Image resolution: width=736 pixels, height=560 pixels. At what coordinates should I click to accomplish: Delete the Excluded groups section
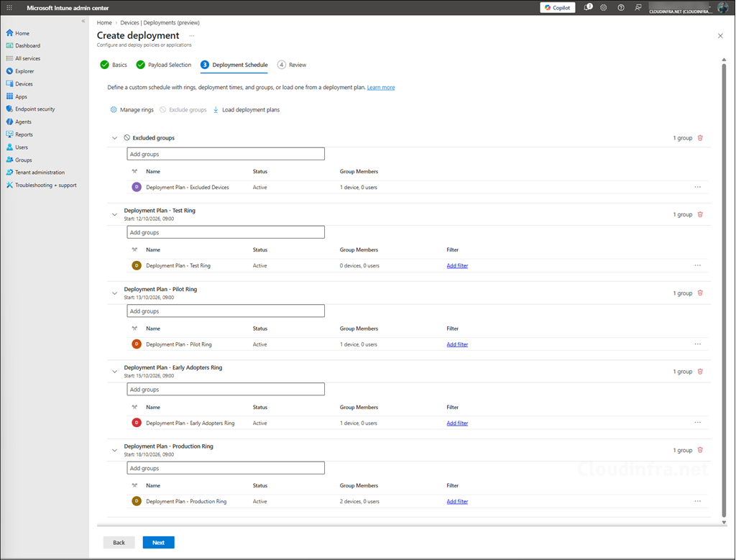point(700,138)
